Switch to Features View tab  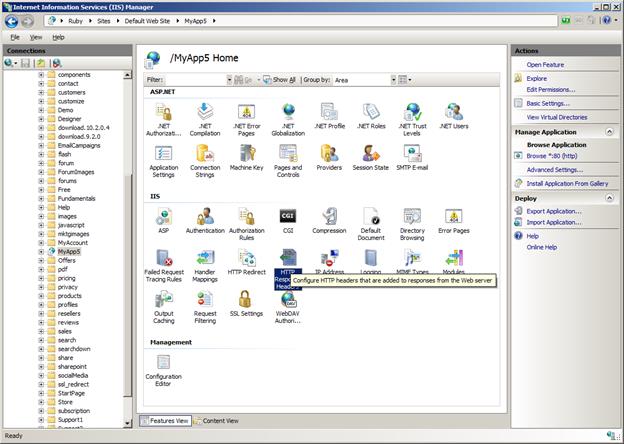(x=165, y=421)
